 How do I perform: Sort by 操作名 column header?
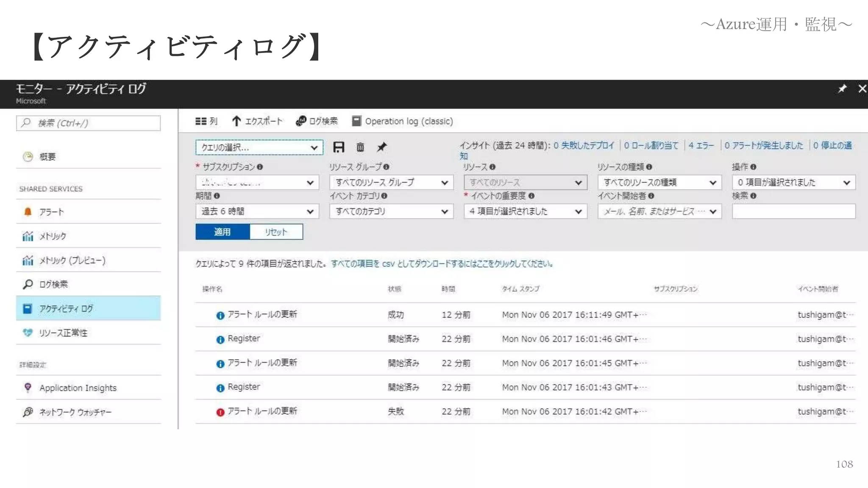(212, 289)
